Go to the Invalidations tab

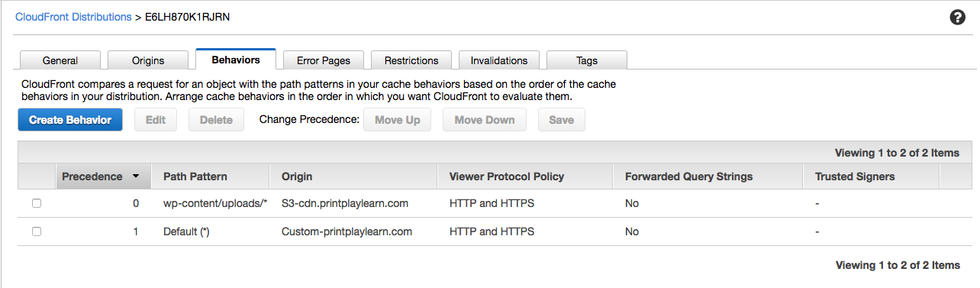click(499, 60)
